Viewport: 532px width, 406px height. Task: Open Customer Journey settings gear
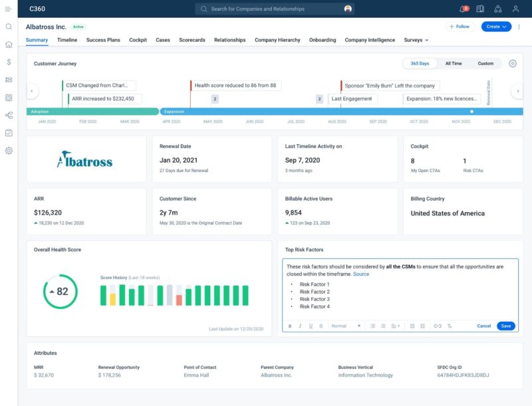pyautogui.click(x=513, y=64)
